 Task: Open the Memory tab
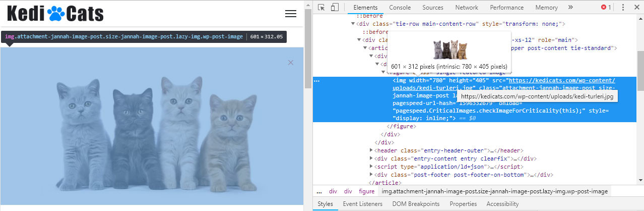[x=546, y=7]
